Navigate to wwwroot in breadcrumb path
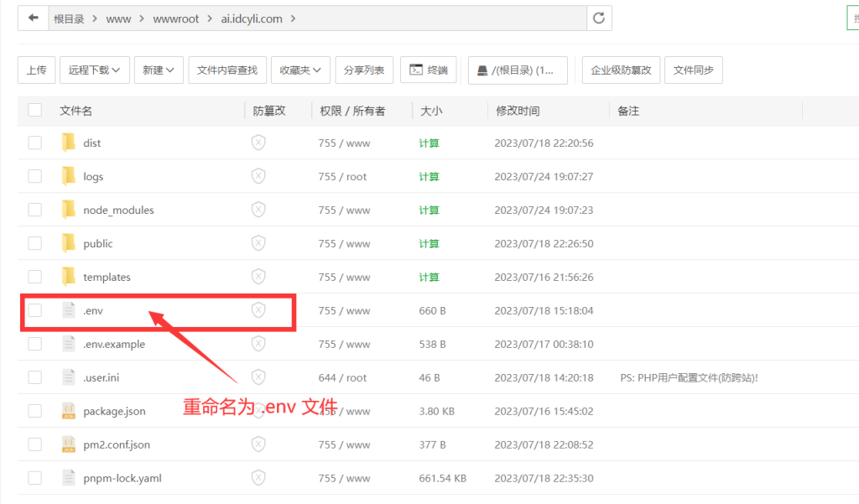The height and width of the screenshot is (504, 859). (x=176, y=18)
